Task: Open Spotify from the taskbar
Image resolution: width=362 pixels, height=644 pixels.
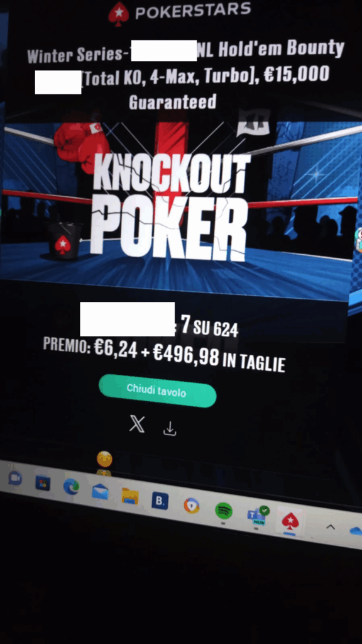Action: pos(224,511)
